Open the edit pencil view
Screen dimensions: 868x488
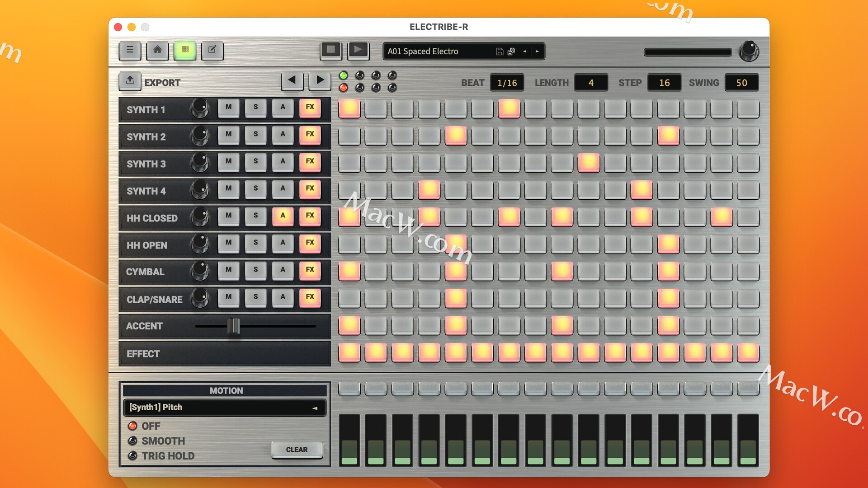click(212, 50)
